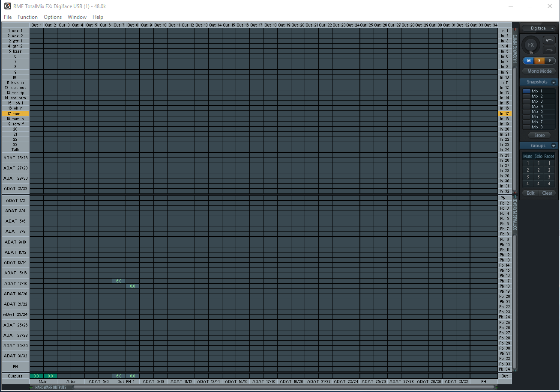Viewport: 560px width, 392px height.
Task: Activate Solo group 1
Action: [x=539, y=163]
